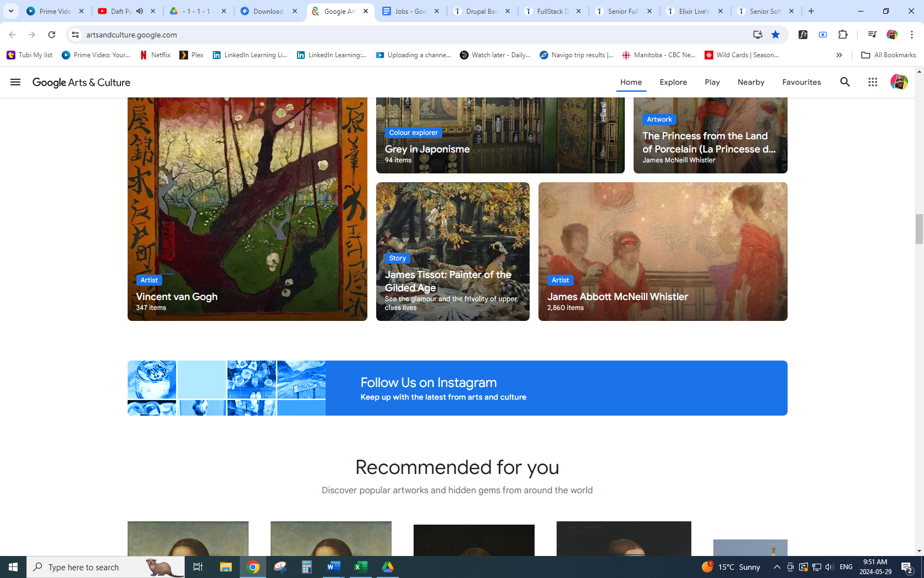Click the bookmark star icon
The image size is (924, 578).
click(x=776, y=35)
